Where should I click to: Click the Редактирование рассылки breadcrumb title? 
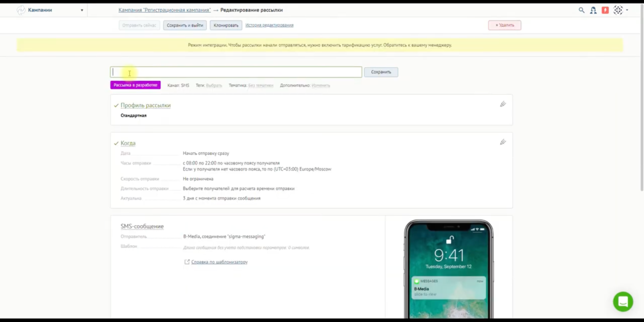[252, 10]
